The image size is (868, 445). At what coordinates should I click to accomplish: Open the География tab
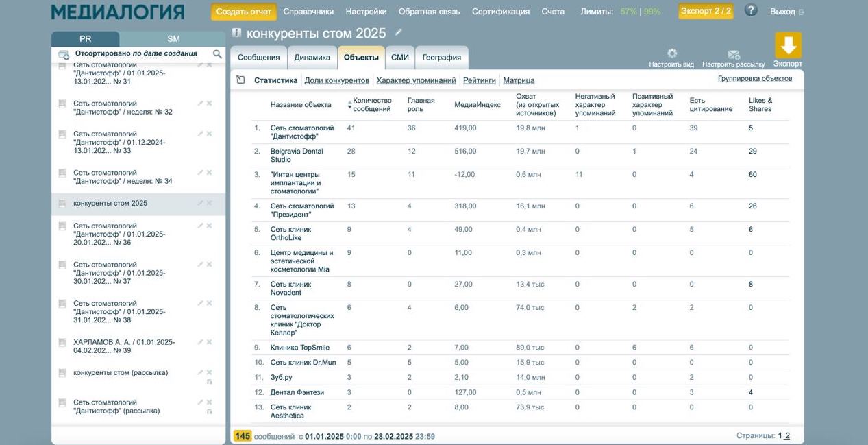pos(441,58)
